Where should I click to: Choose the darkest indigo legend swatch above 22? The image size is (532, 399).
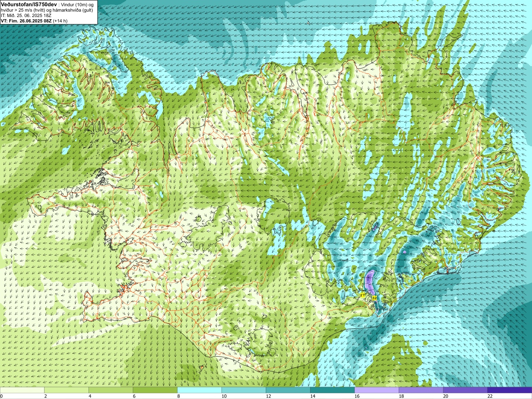coord(510,390)
